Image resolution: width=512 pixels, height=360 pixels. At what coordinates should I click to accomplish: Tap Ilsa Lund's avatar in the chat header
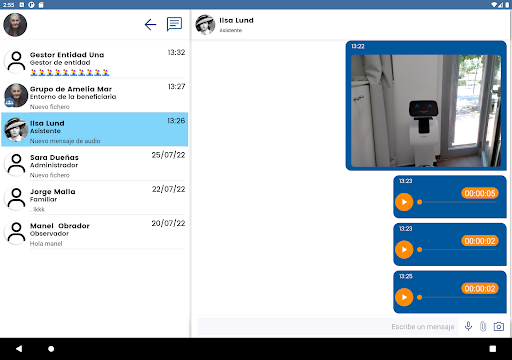(205, 25)
